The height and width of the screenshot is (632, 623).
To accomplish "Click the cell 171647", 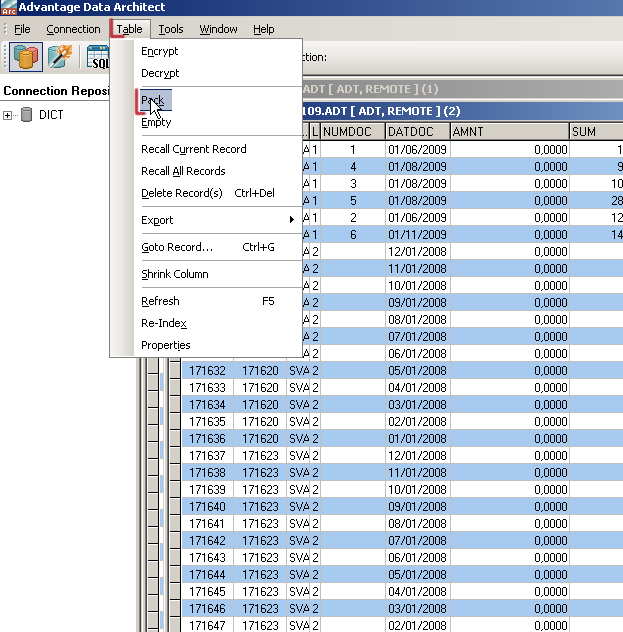I will coord(208,625).
